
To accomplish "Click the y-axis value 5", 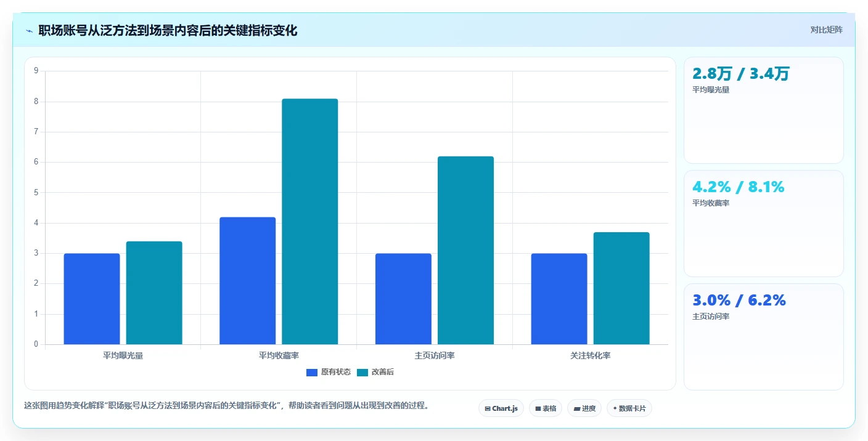I will [x=36, y=192].
